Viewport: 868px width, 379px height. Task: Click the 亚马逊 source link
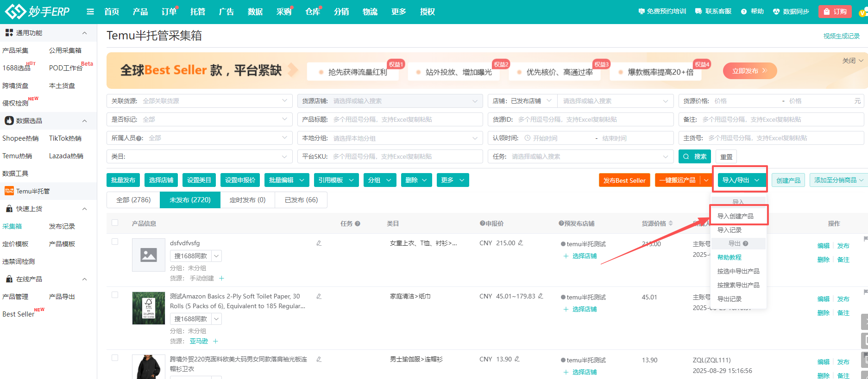click(x=199, y=341)
